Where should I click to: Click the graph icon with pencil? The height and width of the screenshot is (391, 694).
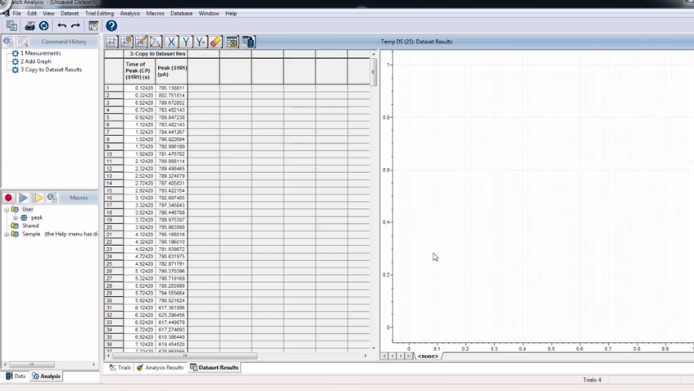141,42
